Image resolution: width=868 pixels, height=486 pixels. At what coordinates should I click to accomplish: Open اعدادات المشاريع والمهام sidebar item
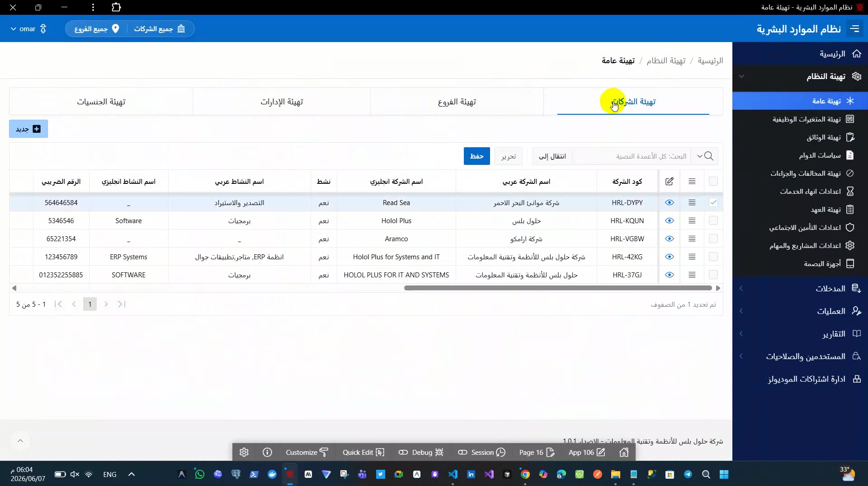[800, 246]
